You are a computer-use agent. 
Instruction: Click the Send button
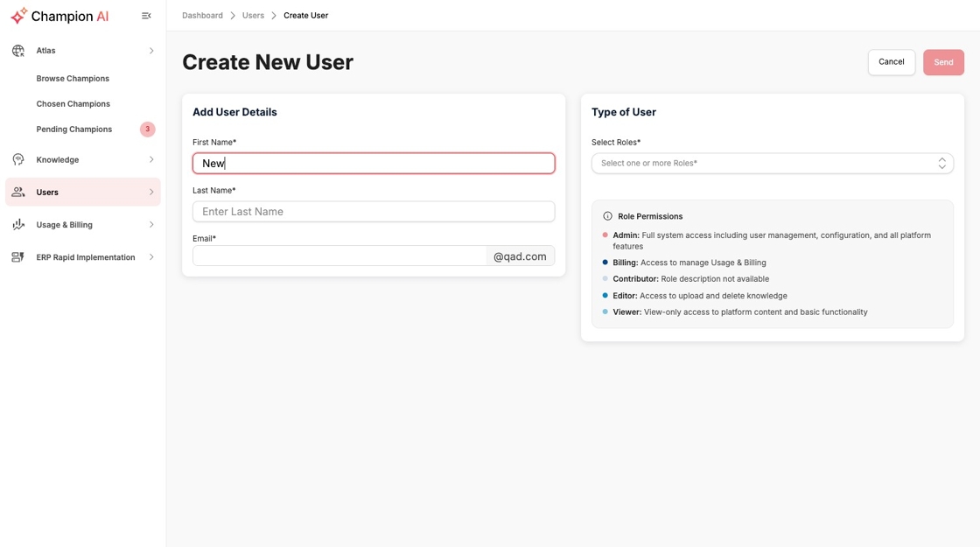pos(943,62)
